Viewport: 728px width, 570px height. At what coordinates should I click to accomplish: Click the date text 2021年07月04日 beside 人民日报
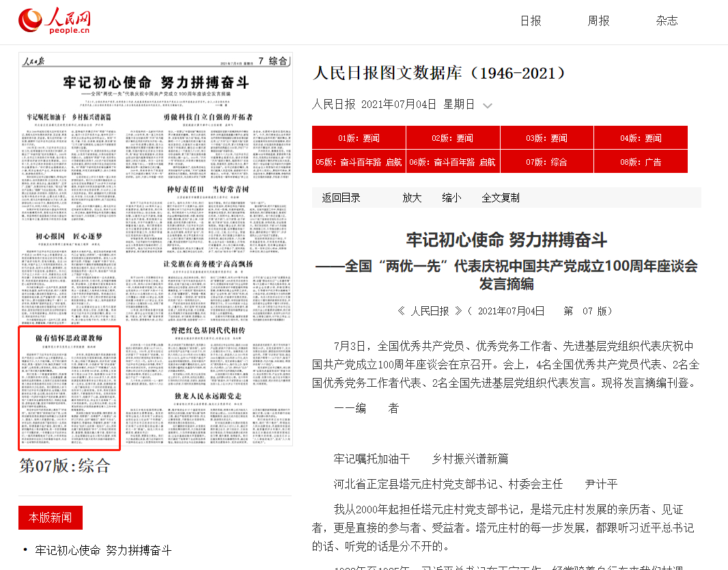[x=398, y=105]
